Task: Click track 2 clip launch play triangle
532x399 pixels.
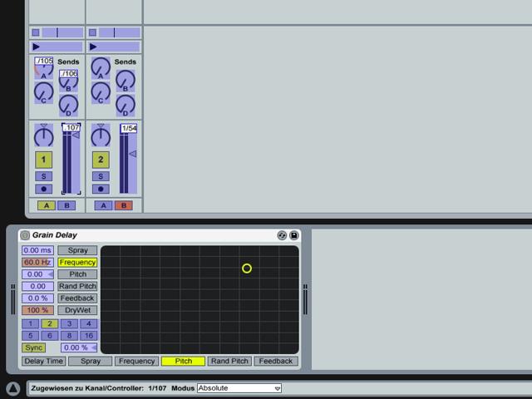Action: [93, 47]
